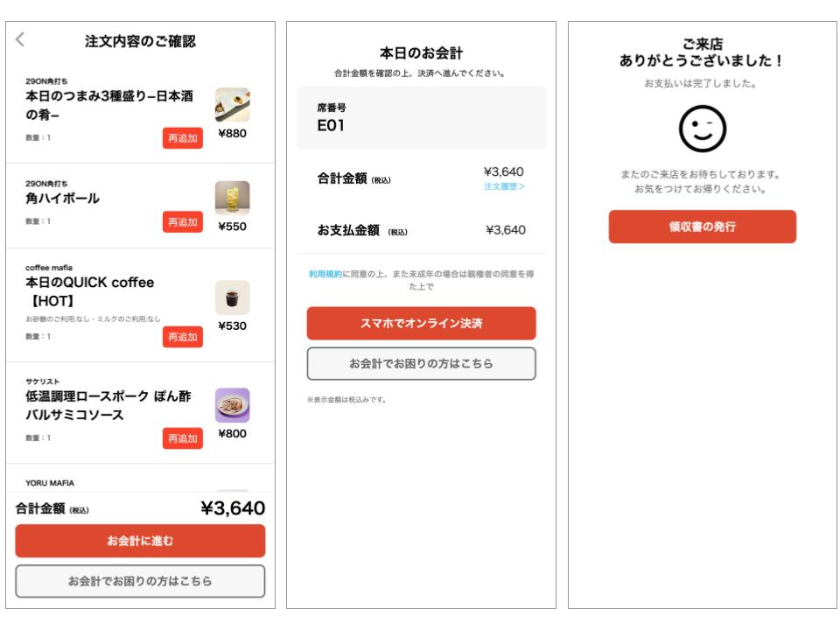Image resolution: width=840 pixels, height=630 pixels.
Task: View the 低温調理ロースポーク dish thumbnail
Action: click(232, 405)
